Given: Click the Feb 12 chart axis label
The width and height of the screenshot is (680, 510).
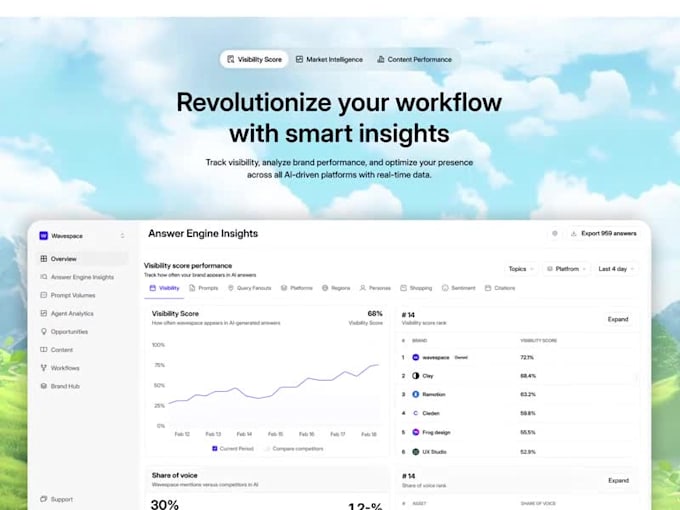Looking at the screenshot, I should (x=182, y=434).
